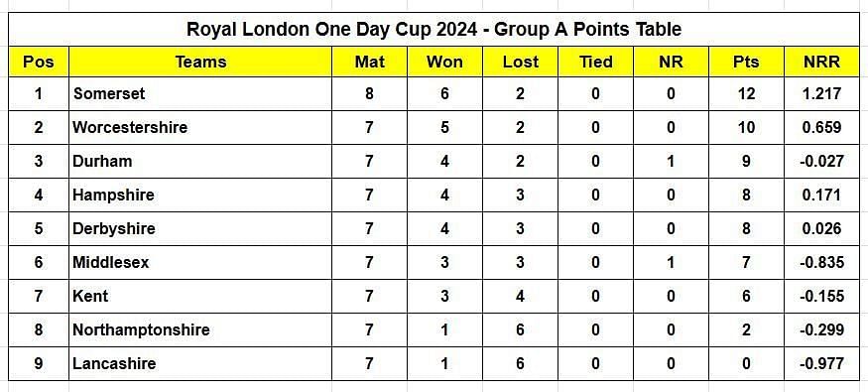This screenshot has height=392, width=868.
Task: Select the Pts header cell
Action: (x=746, y=62)
